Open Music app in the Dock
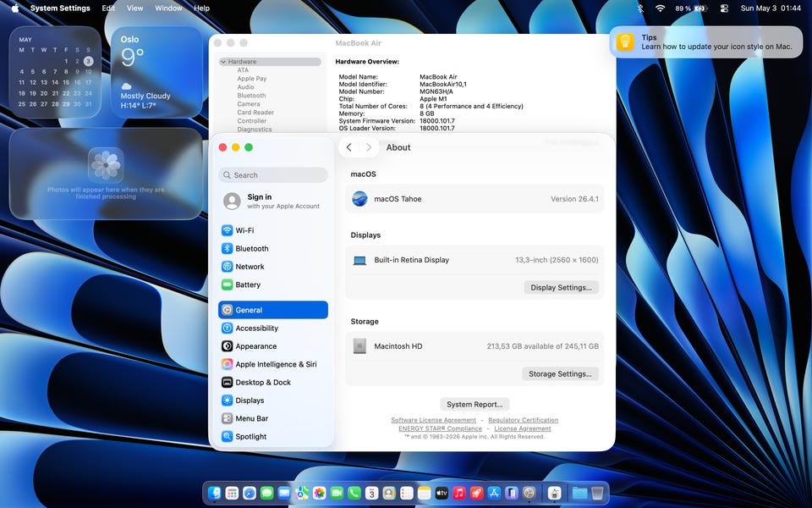This screenshot has height=508, width=812. pyautogui.click(x=458, y=493)
